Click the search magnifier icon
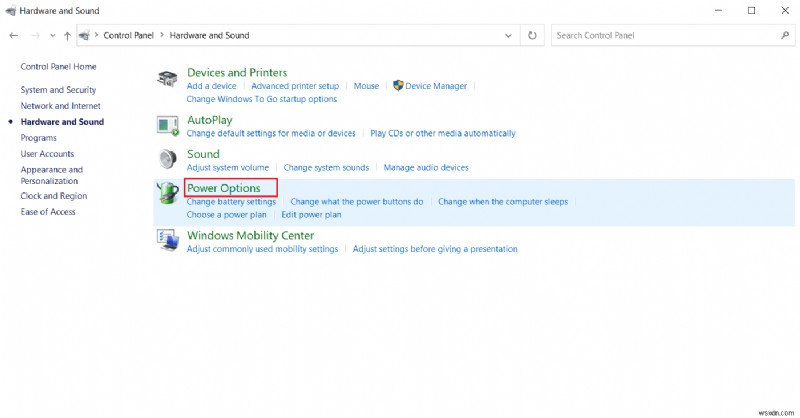The width and height of the screenshot is (800, 418). coord(785,35)
